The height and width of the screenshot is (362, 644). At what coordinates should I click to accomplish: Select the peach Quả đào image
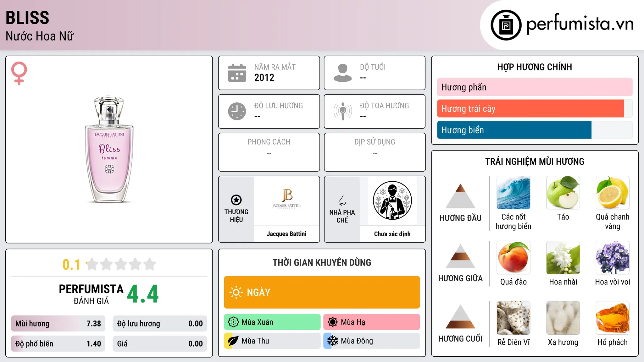click(x=514, y=258)
